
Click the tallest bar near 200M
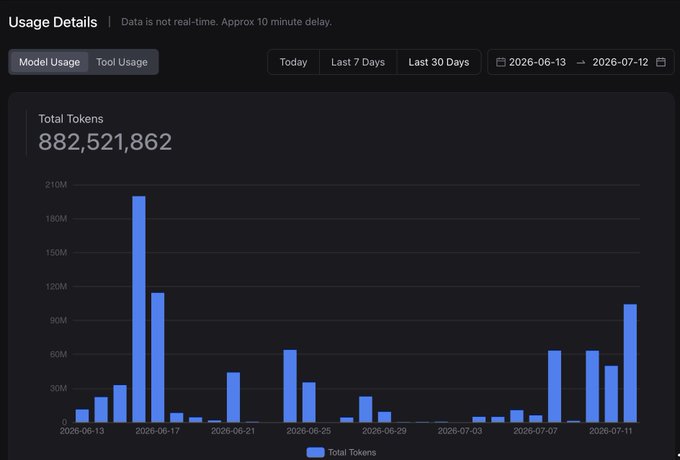(x=139, y=309)
